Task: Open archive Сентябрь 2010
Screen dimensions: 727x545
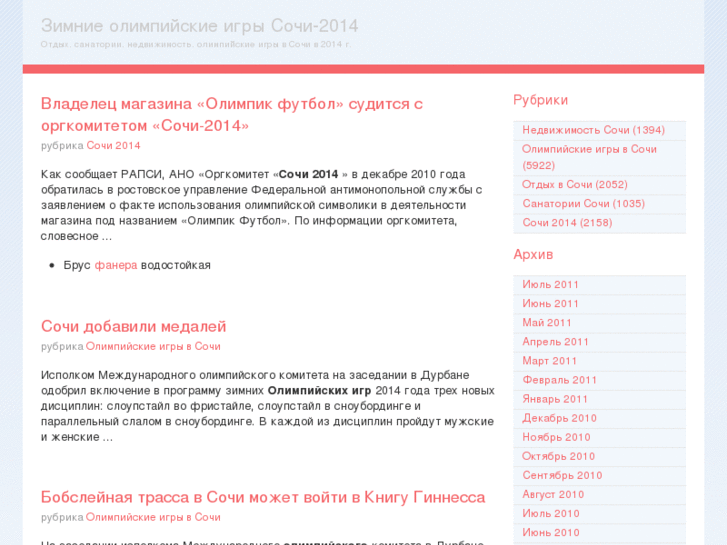Action: [562, 475]
